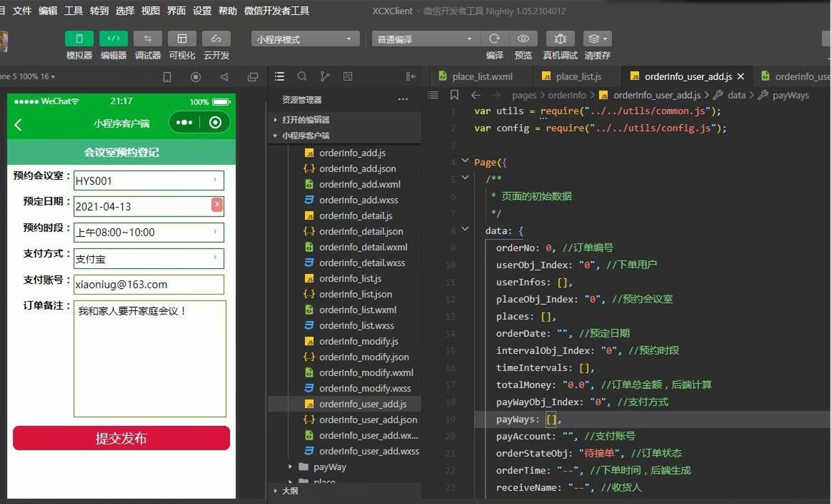Open the explorer file list icon

click(x=279, y=76)
